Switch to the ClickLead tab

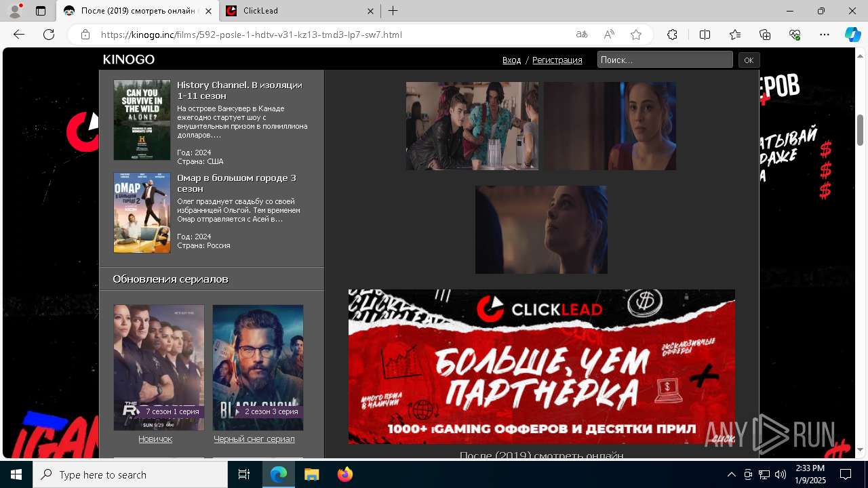[300, 11]
